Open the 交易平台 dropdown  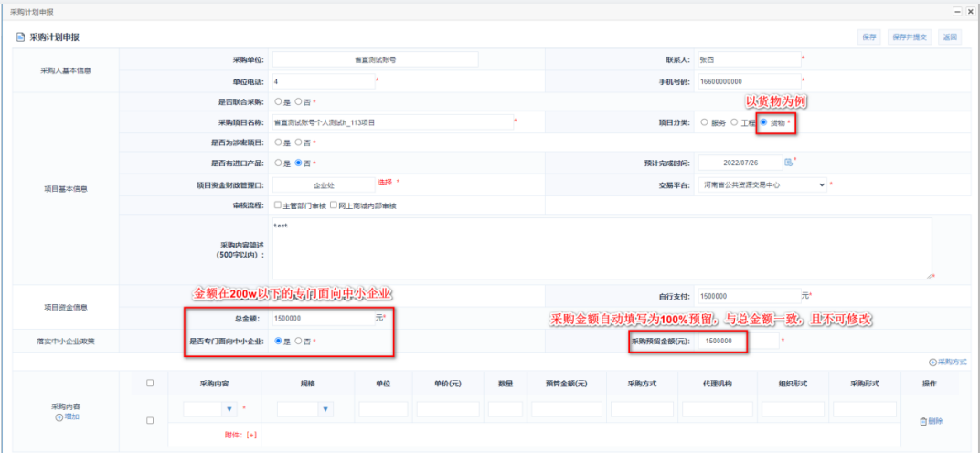pyautogui.click(x=820, y=184)
